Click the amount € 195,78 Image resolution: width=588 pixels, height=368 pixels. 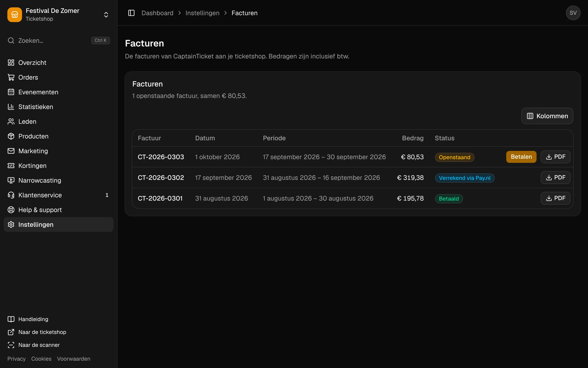coord(410,198)
